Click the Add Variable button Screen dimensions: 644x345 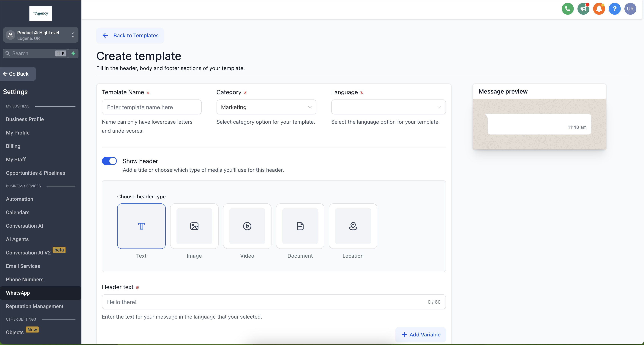[421, 335]
